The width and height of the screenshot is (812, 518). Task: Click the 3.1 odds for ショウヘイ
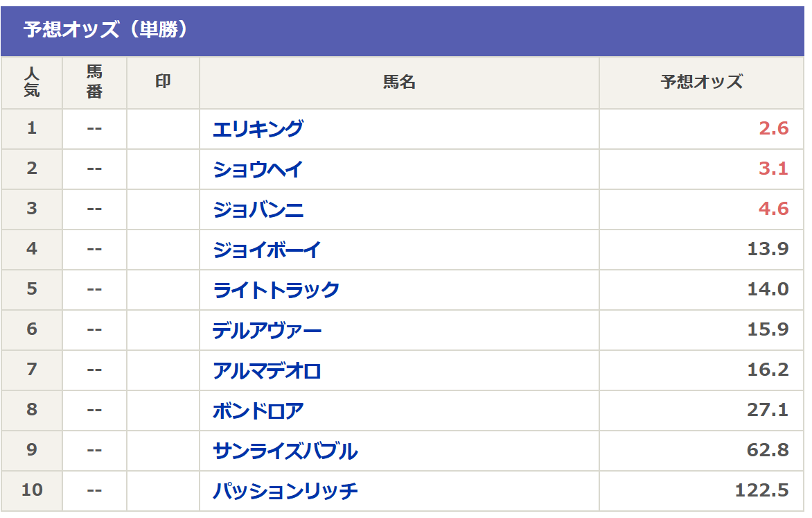773,169
